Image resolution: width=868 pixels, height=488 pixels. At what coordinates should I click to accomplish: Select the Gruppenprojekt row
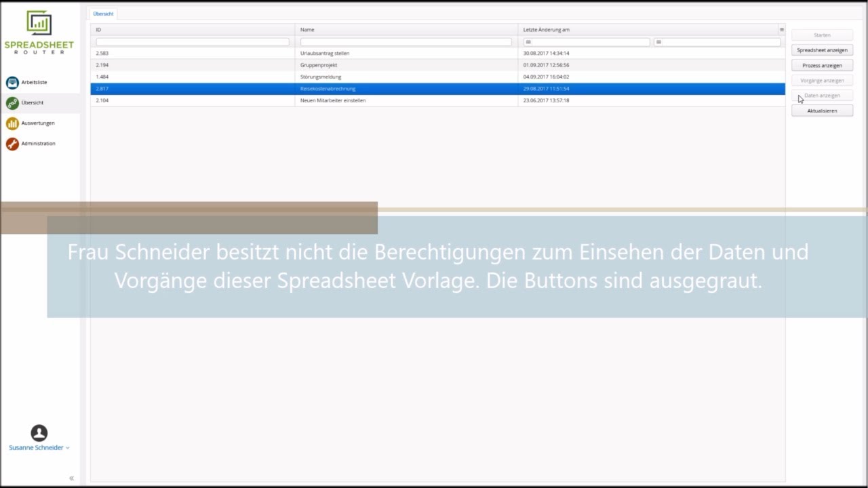click(437, 65)
